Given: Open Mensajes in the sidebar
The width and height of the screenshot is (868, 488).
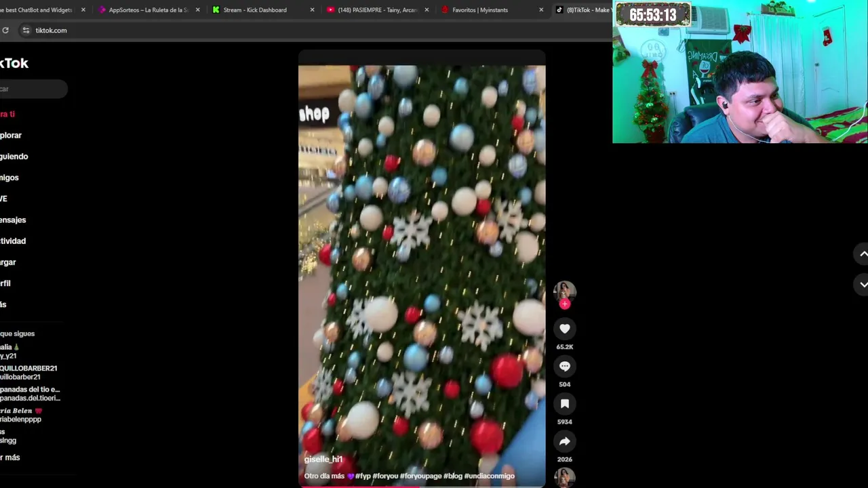Looking at the screenshot, I should [x=13, y=220].
